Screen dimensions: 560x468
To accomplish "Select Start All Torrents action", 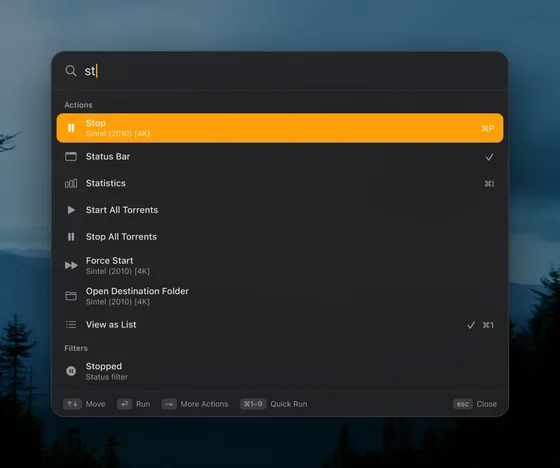I will tap(280, 210).
